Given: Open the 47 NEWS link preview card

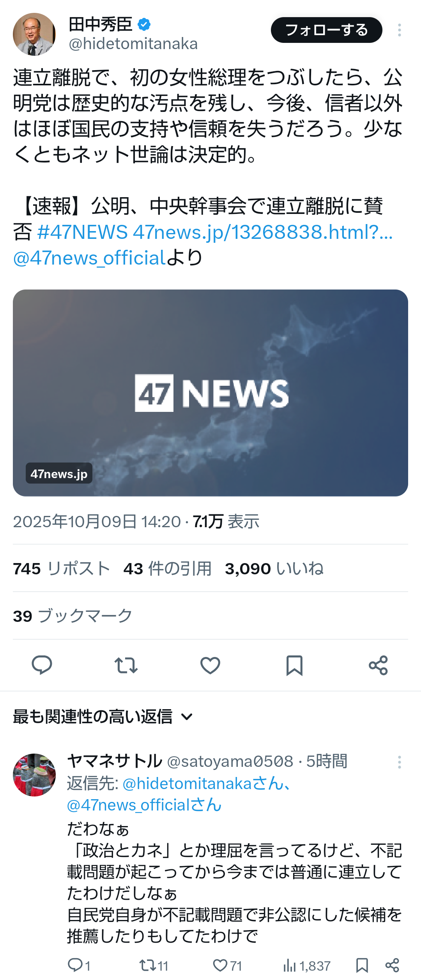Looking at the screenshot, I should pos(210,393).
